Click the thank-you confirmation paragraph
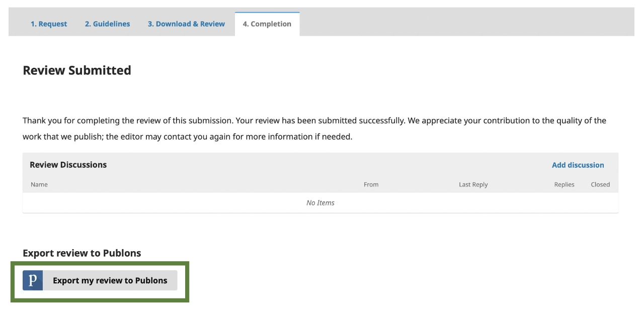 pos(314,129)
